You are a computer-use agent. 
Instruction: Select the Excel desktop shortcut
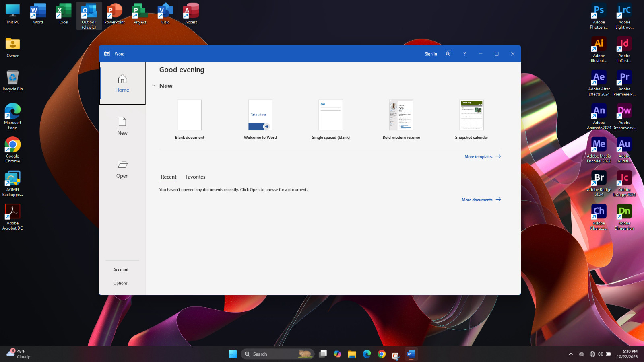[x=64, y=14]
